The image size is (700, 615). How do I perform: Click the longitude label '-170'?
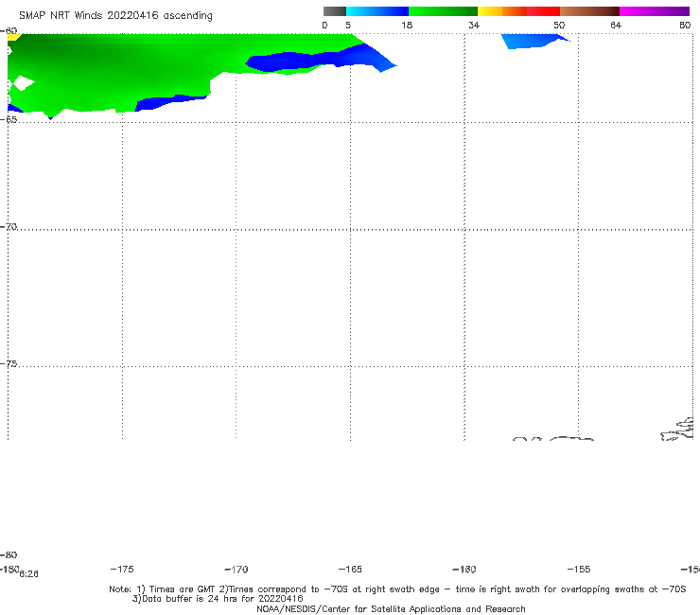point(236,570)
